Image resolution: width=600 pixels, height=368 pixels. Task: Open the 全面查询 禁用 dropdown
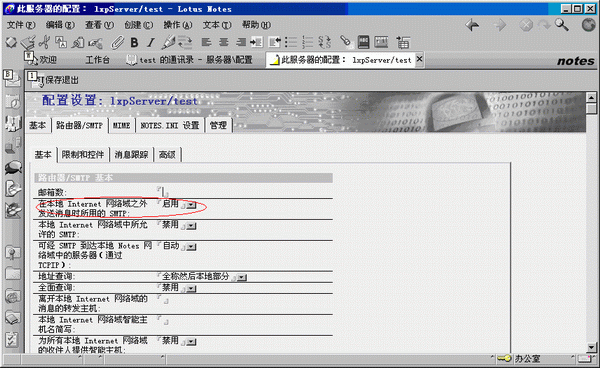[191, 288]
